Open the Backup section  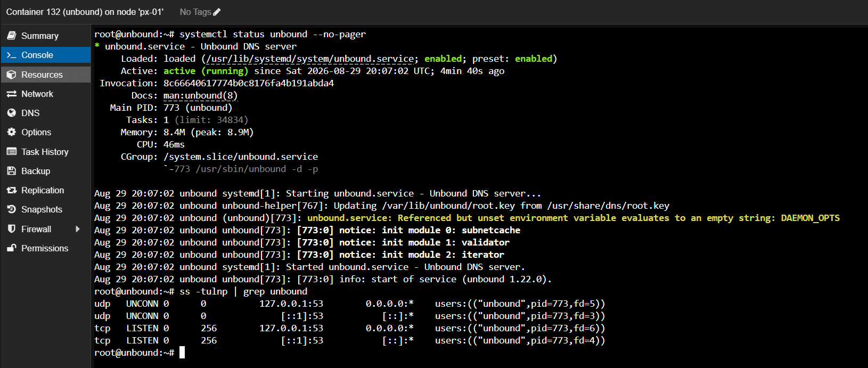click(x=45, y=171)
